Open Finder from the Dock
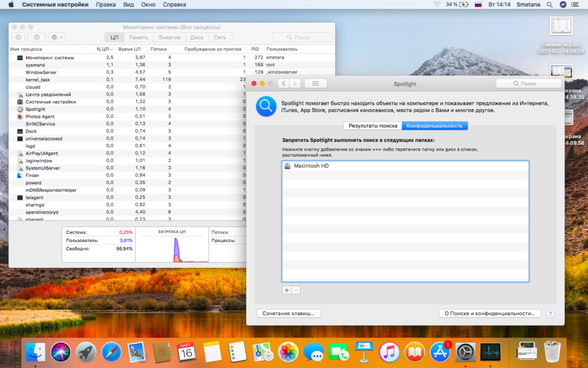The width and height of the screenshot is (588, 368). 36,352
